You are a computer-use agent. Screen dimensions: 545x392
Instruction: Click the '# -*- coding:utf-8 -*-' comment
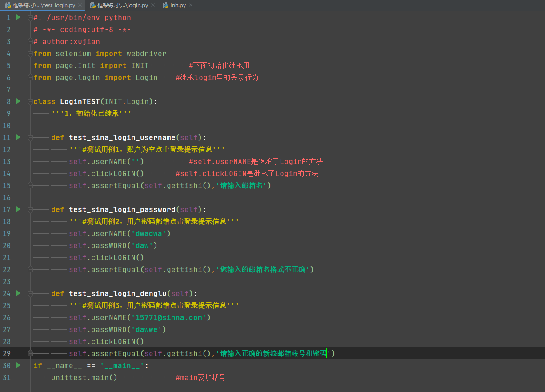point(82,30)
